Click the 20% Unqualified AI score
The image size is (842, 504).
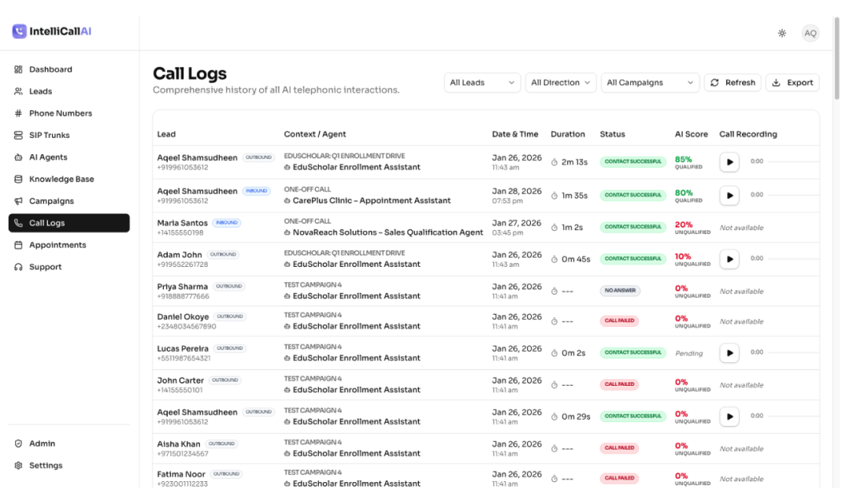(x=692, y=228)
